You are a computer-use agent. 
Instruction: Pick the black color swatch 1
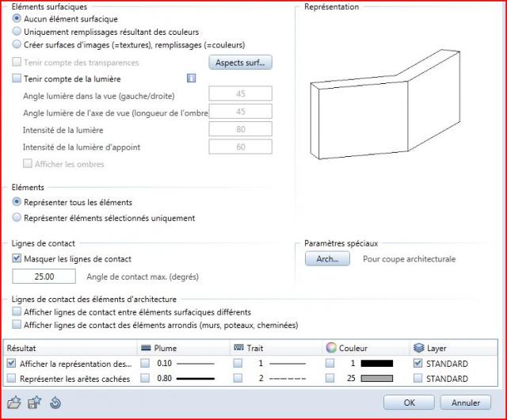[377, 364]
